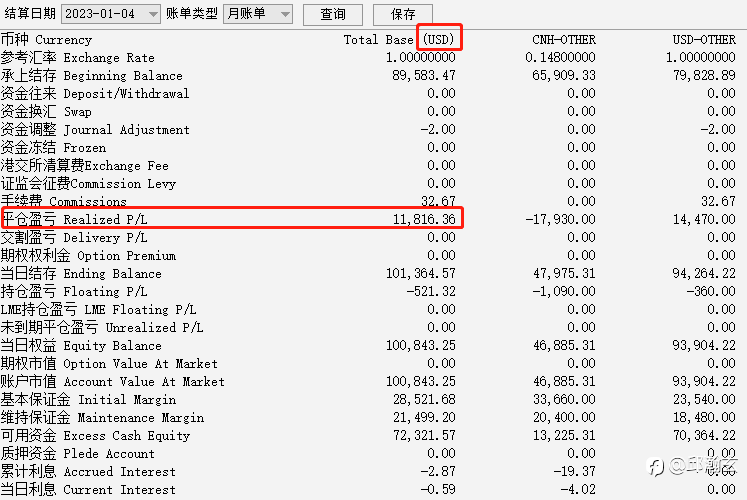Open the statement type dropdown showing 月账单
This screenshot has height=500, width=747.
[x=258, y=14]
